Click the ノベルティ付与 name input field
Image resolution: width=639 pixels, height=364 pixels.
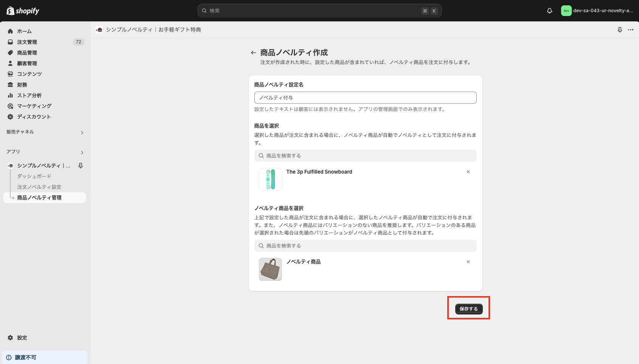pos(365,98)
